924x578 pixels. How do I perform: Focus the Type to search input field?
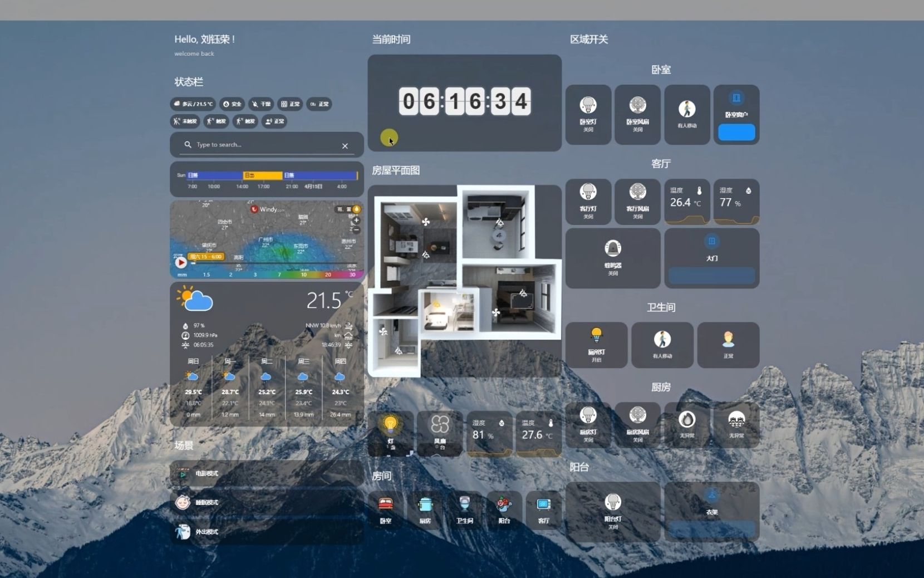point(266,145)
